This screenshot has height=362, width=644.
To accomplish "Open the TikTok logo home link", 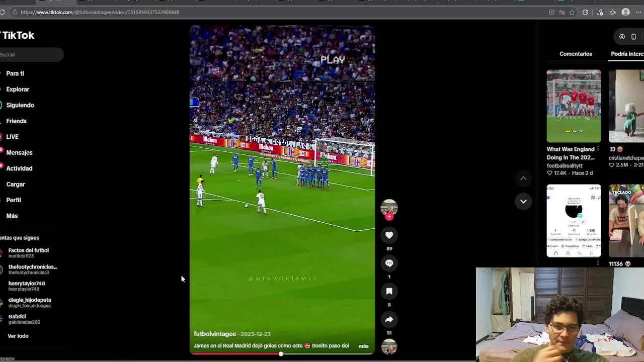I will (17, 35).
